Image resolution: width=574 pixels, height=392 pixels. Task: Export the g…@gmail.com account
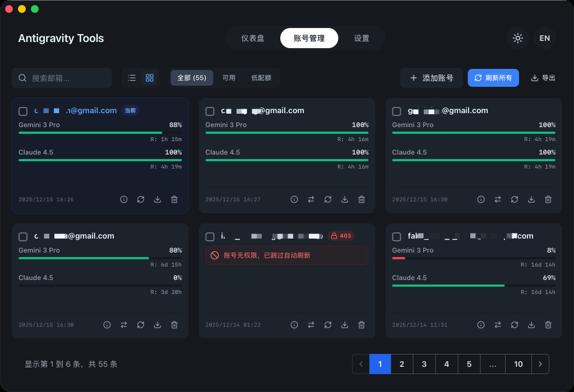(531, 199)
